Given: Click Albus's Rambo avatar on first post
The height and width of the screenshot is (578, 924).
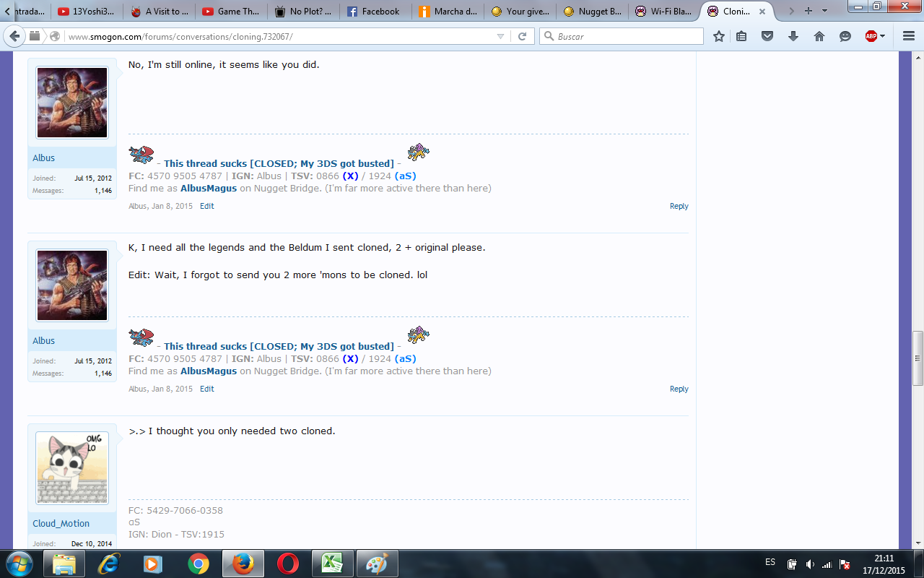Looking at the screenshot, I should pyautogui.click(x=72, y=103).
